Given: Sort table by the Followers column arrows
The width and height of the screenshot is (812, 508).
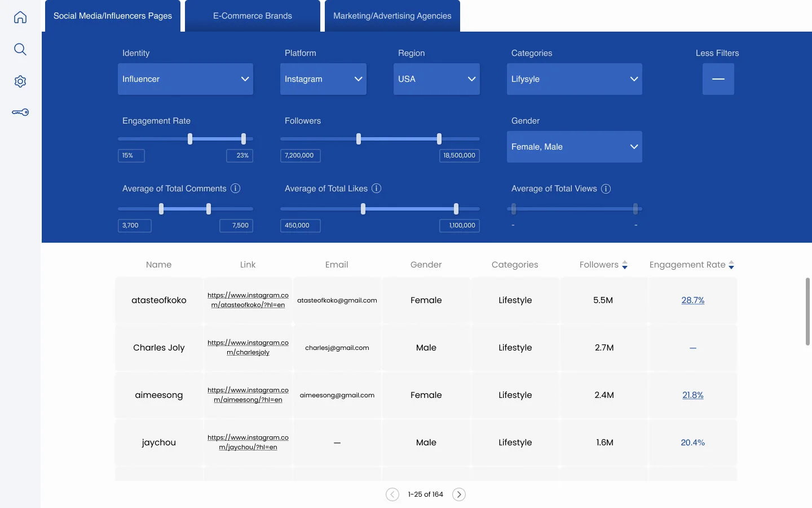Looking at the screenshot, I should tap(625, 265).
